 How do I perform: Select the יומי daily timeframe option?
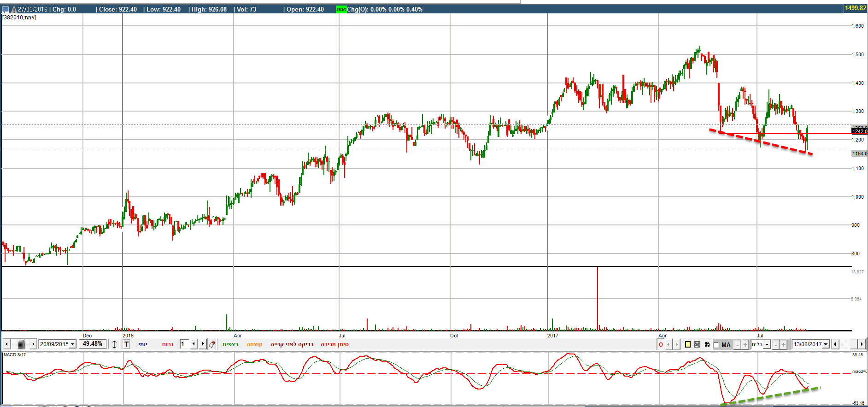coord(143,344)
